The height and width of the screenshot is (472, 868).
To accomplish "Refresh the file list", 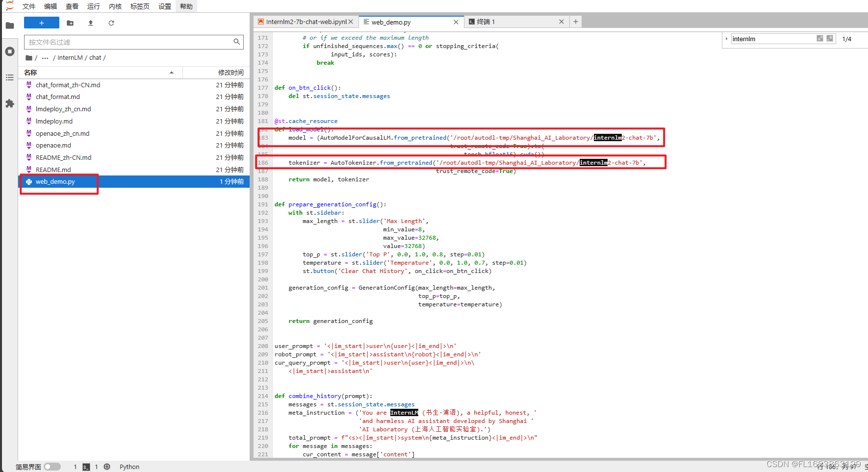I will 111,23.
